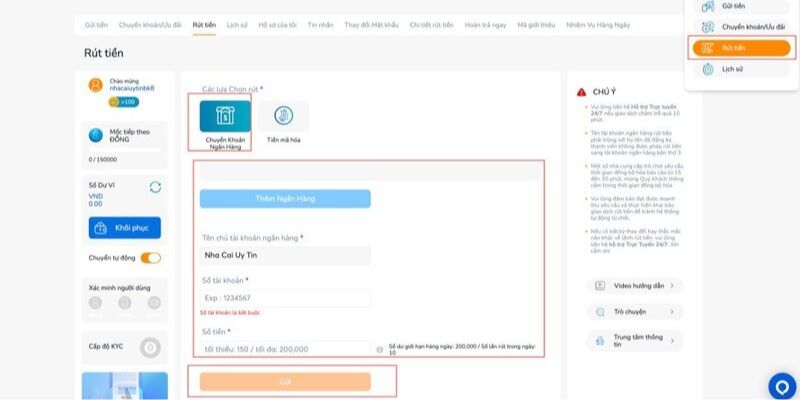The image size is (800, 400).
Task: Expand the Trung tâm thông tin chevron
Action: pos(672,340)
